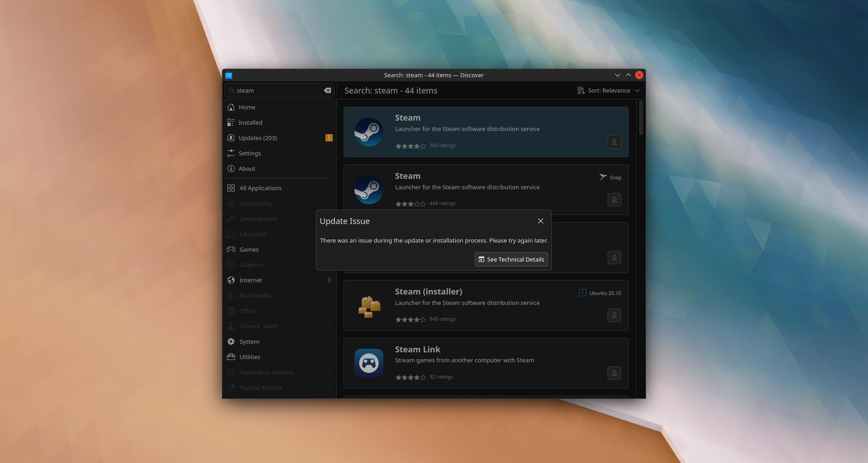Viewport: 868px width, 463px height.
Task: Click the 760 ratings stars
Action: click(410, 146)
